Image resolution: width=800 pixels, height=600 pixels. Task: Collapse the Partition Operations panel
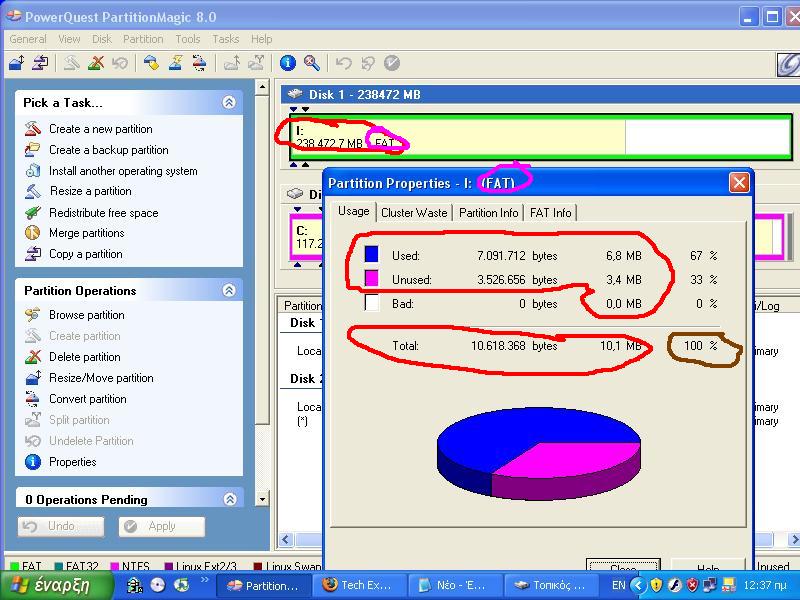click(x=229, y=291)
